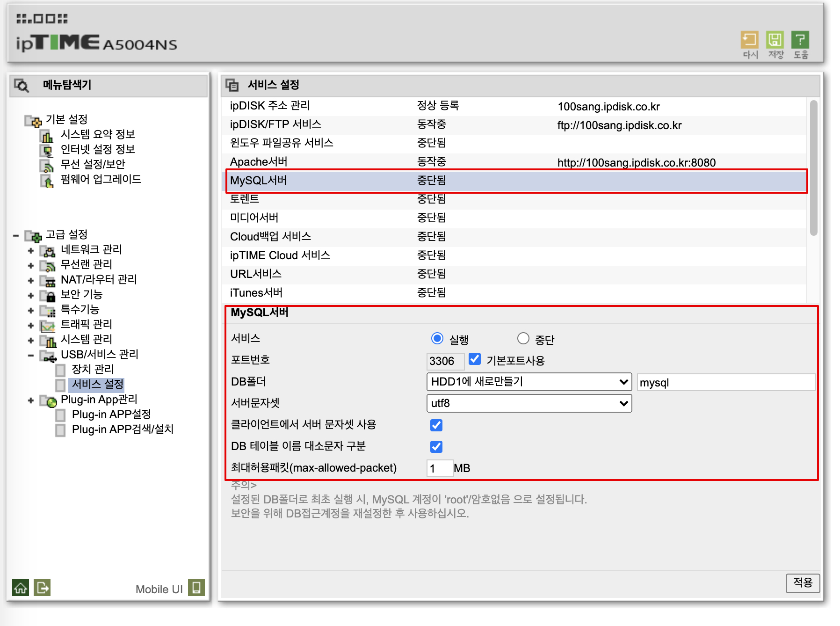Select the iTunes서버 service row
The width and height of the screenshot is (840, 626).
[514, 293]
